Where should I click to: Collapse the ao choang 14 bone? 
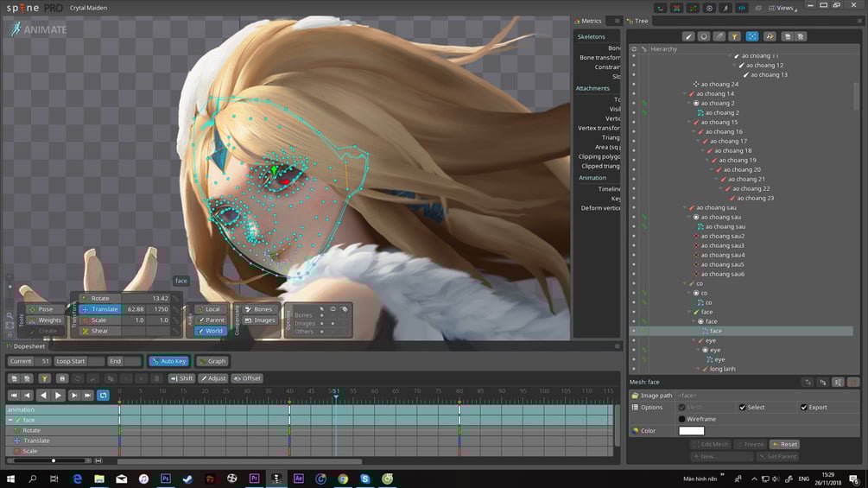click(x=685, y=94)
